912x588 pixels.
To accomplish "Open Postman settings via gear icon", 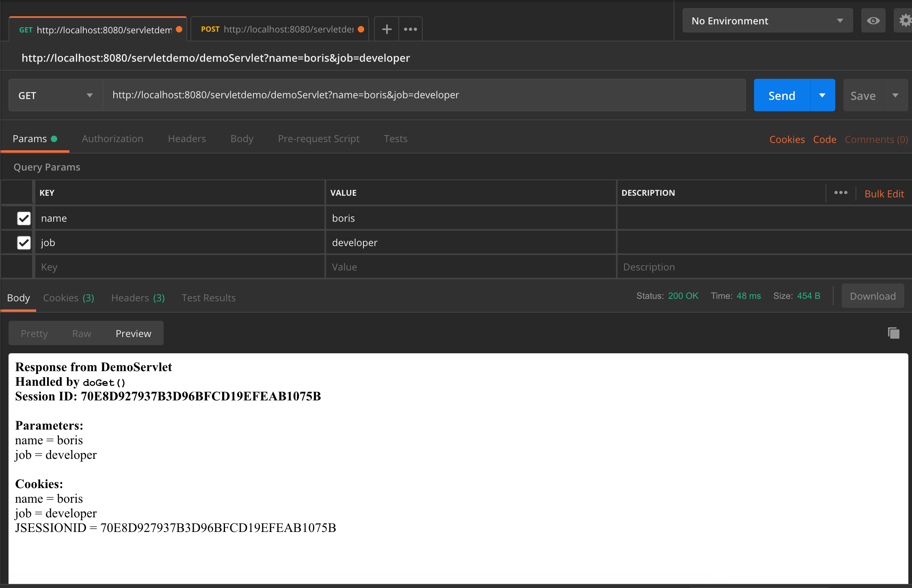I will (906, 20).
